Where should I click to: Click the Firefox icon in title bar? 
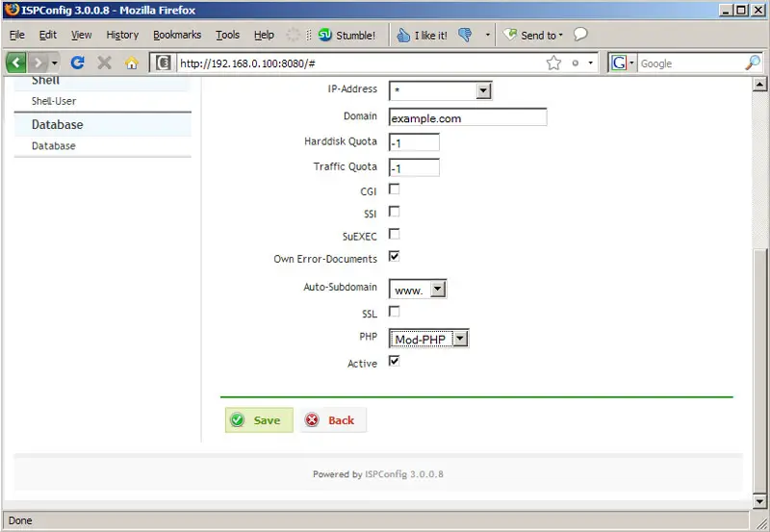(x=12, y=10)
